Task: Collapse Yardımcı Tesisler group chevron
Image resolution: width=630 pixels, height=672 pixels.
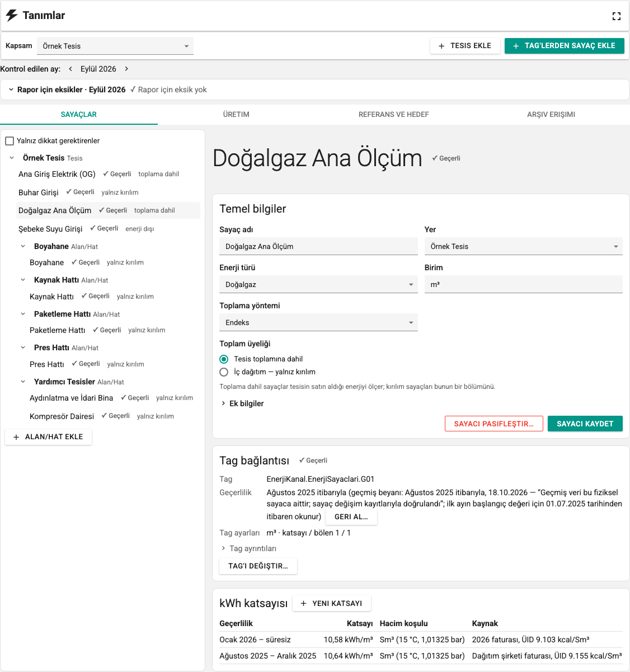Action: [23, 382]
